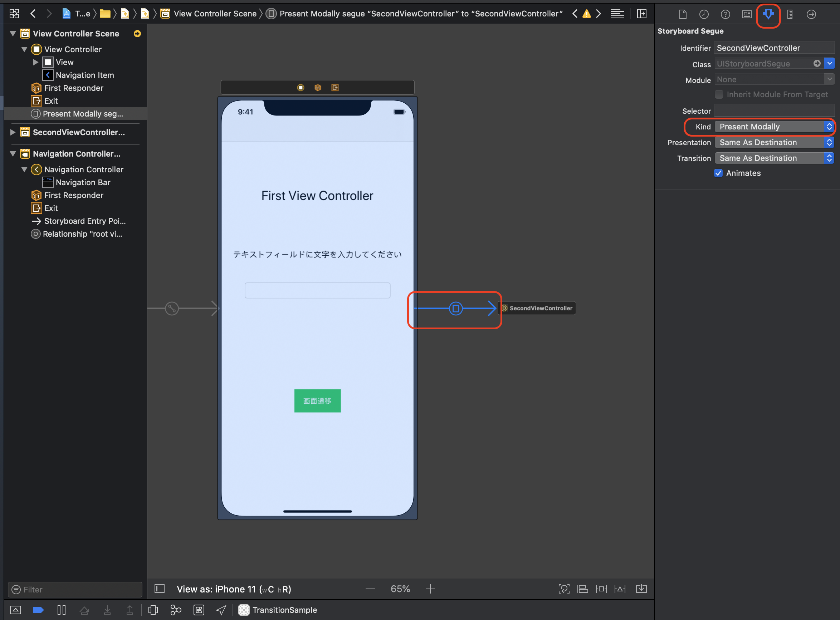Click the yellow warning triangle in jump bar

[x=586, y=14]
